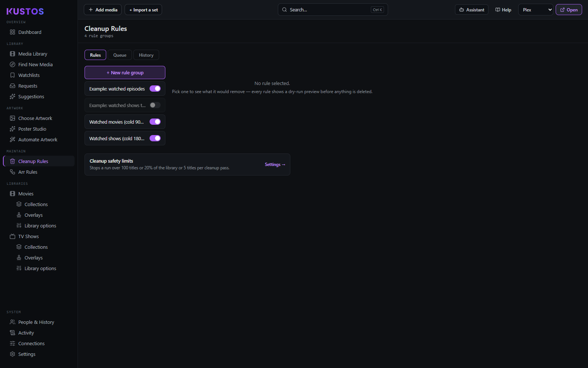Open Watchlists bookmark icon
588x368 pixels.
tap(12, 75)
